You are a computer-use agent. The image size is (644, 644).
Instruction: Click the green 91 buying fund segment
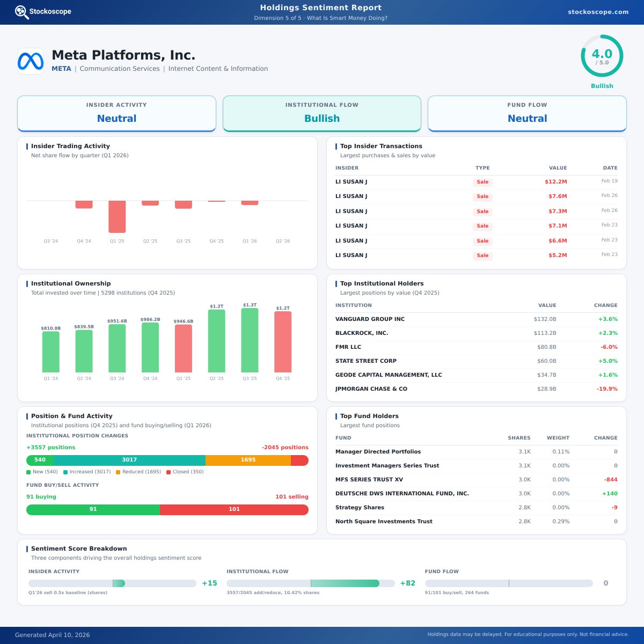click(x=93, y=509)
